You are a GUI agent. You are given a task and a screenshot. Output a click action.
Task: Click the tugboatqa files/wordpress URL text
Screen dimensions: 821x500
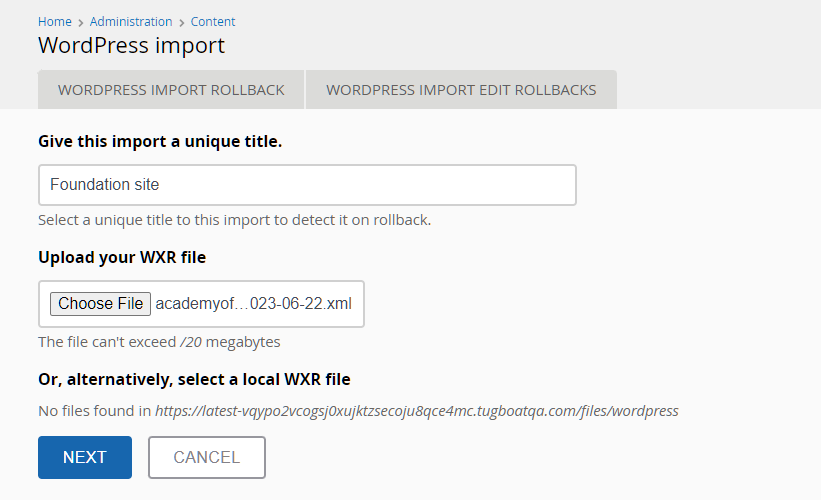click(416, 410)
